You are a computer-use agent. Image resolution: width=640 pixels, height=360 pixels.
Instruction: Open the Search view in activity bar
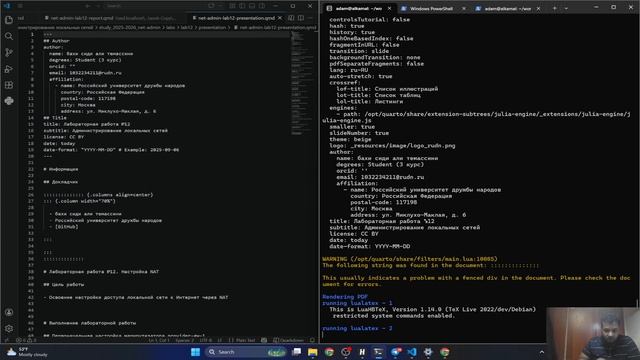[9, 36]
